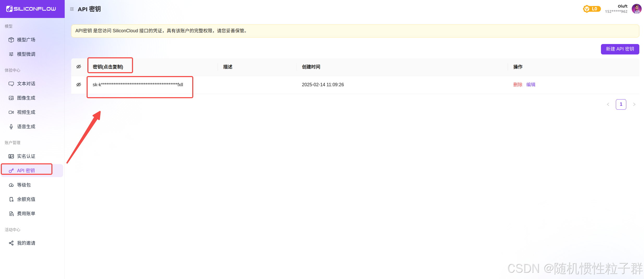
Task: Open 文本对话 chat icon
Action: pyautogui.click(x=11, y=84)
